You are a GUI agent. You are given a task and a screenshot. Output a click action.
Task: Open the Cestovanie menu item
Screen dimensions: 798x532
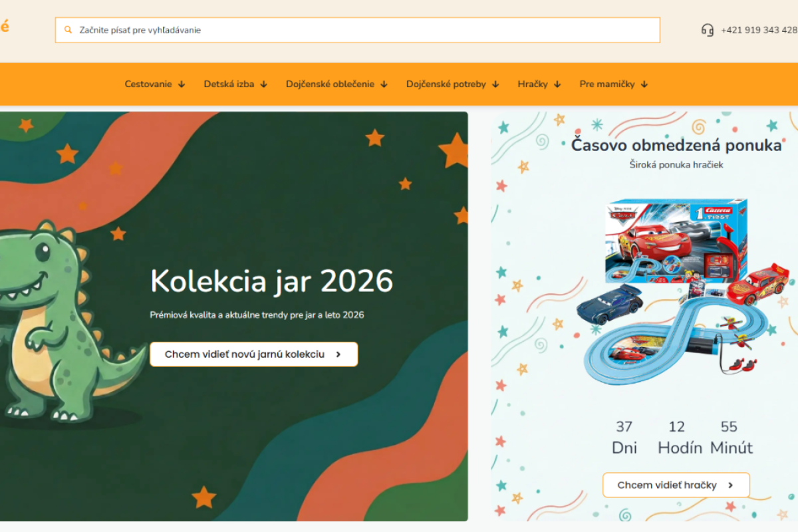pos(148,84)
